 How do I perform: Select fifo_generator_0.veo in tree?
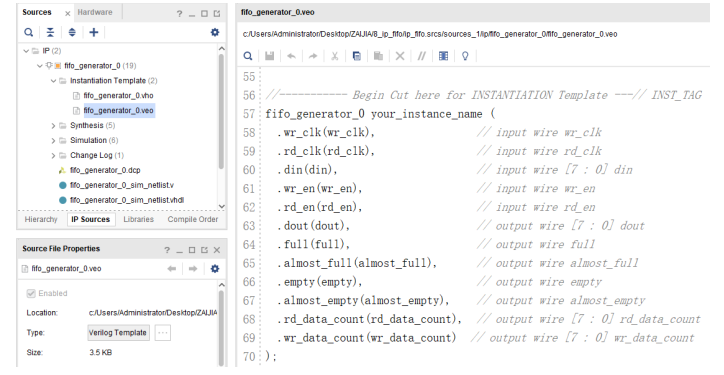[119, 110]
